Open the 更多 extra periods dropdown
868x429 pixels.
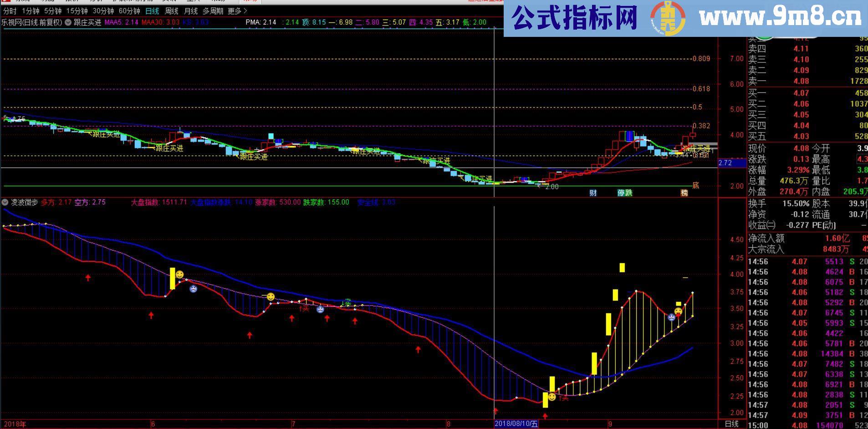click(x=234, y=11)
